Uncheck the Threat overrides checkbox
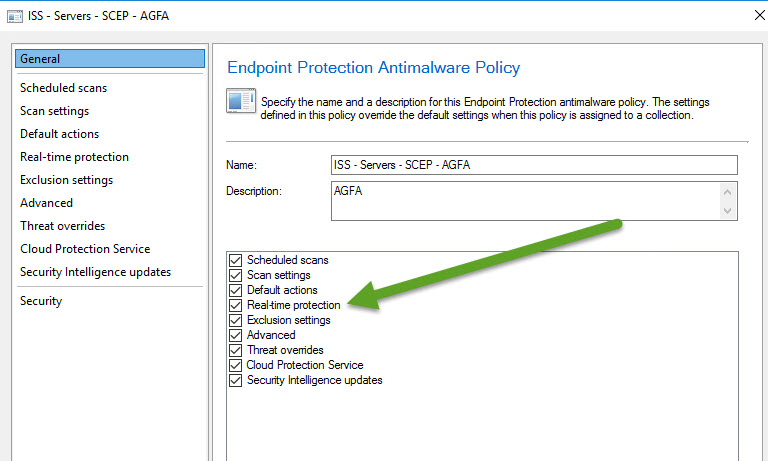This screenshot has height=461, width=768. pyautogui.click(x=236, y=350)
